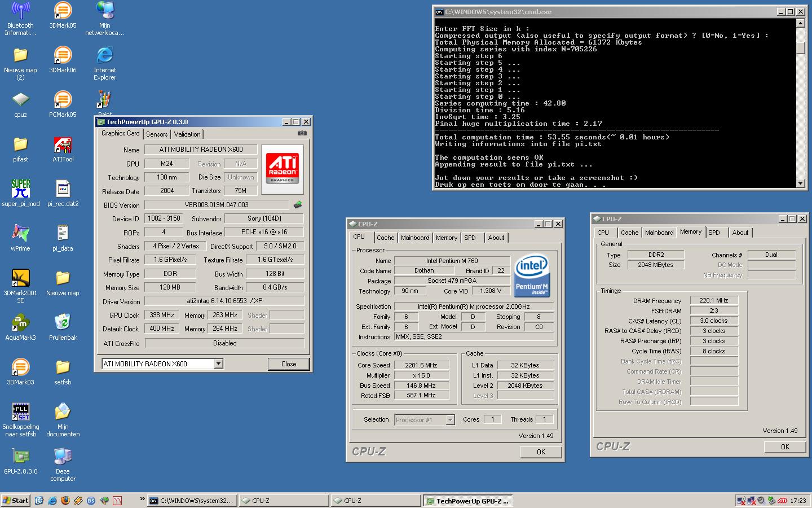Launch Firefox from the quick launch bar
812x508 pixels.
[x=65, y=500]
